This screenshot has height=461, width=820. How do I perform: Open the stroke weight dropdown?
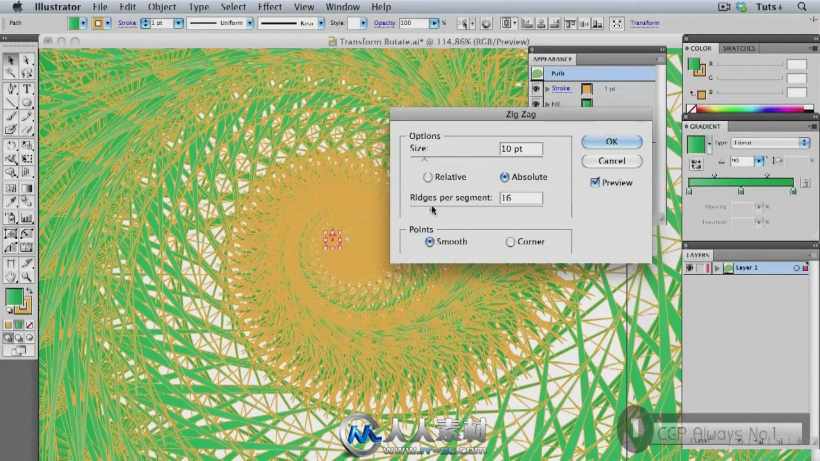(x=179, y=24)
